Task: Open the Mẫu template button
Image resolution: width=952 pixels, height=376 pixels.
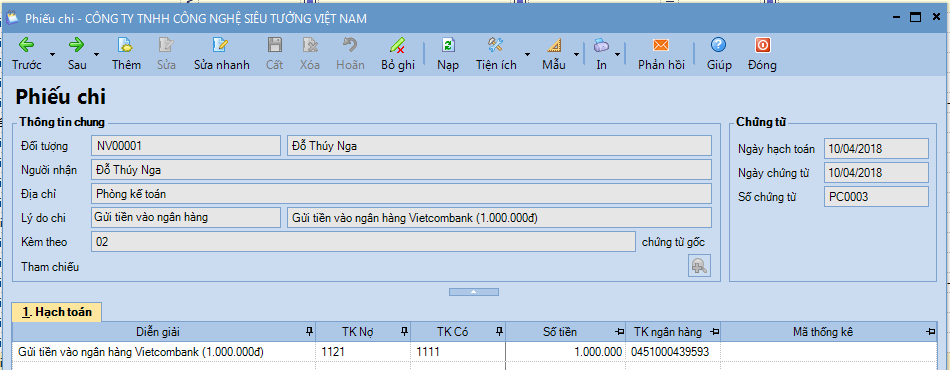Action: click(x=553, y=53)
